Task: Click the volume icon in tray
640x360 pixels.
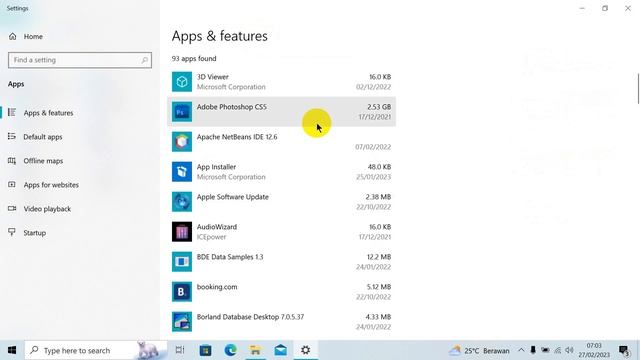Action: (x=570, y=350)
